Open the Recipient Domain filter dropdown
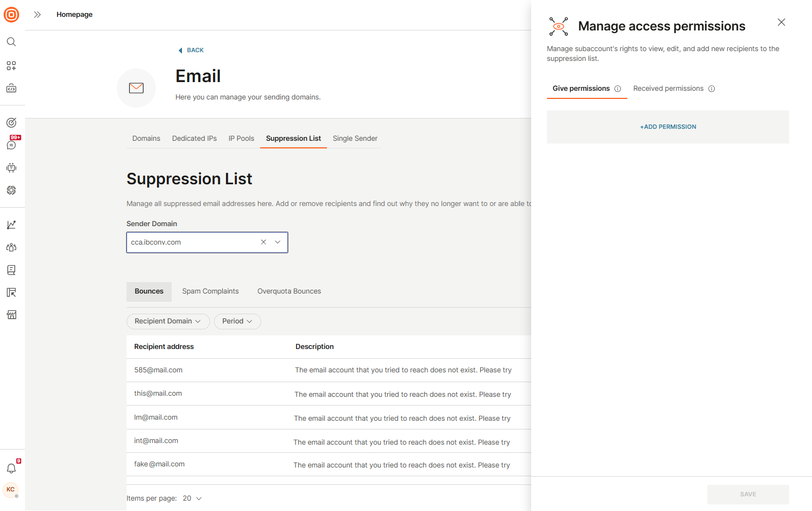This screenshot has width=812, height=511. coord(168,321)
